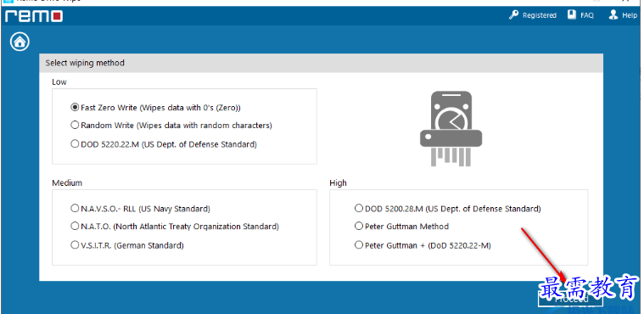Click the Registered link text
The height and width of the screenshot is (314, 644).
pyautogui.click(x=540, y=15)
